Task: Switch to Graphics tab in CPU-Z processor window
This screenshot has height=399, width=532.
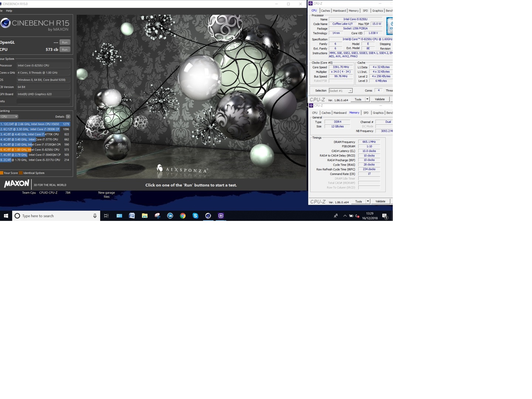Action: 378,11
